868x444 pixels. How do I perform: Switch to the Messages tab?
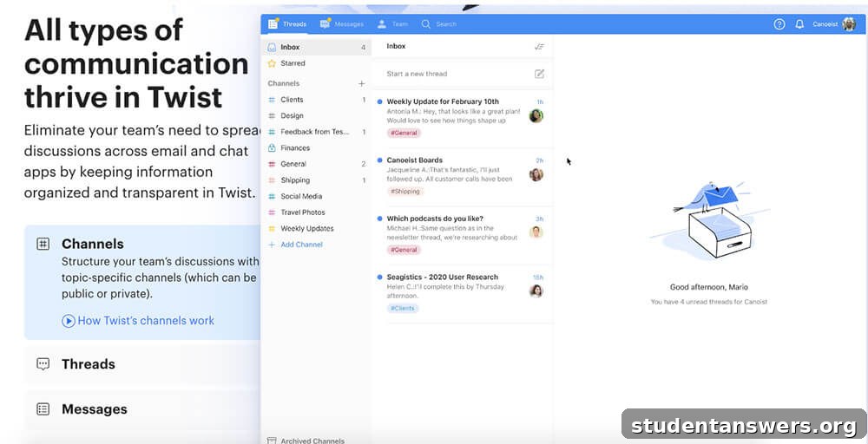341,24
